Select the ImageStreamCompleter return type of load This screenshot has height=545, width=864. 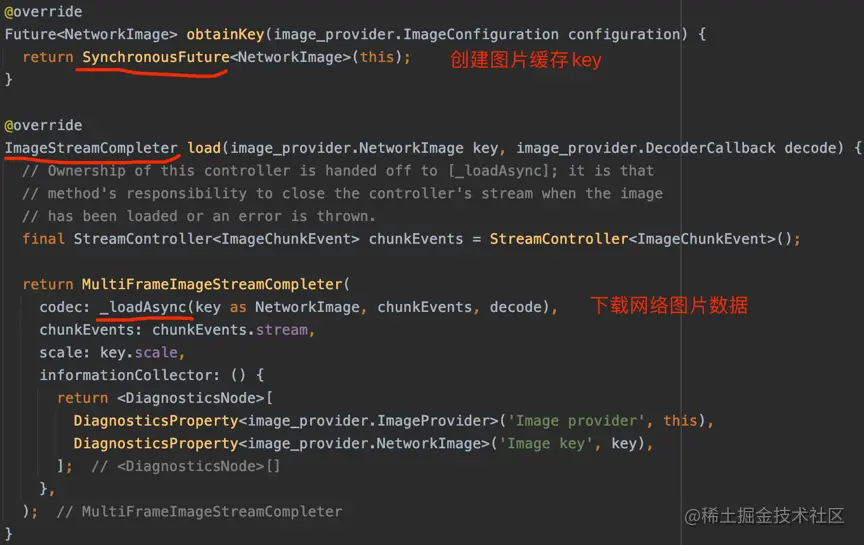91,148
